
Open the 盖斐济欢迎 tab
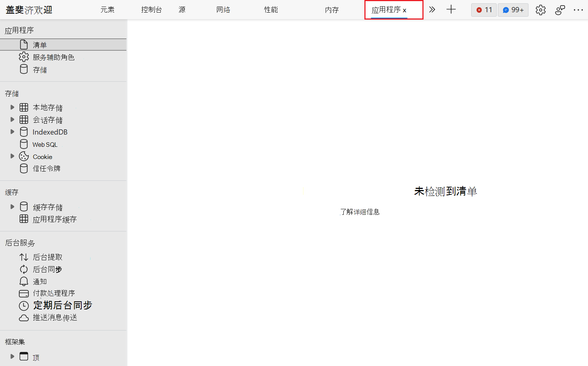[x=29, y=10]
